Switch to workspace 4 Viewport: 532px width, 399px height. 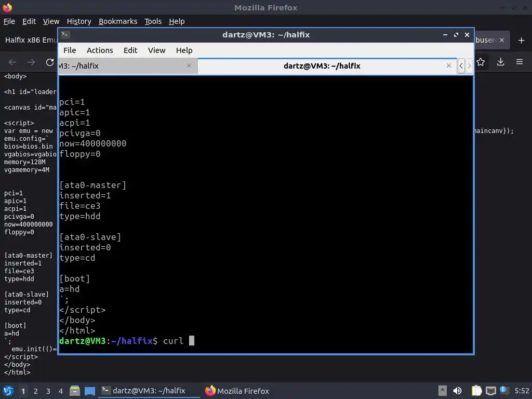coord(61,391)
